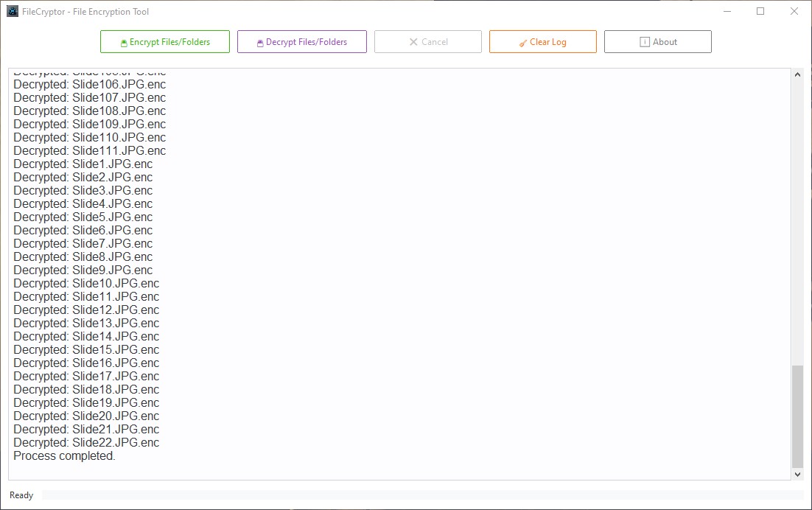This screenshot has width=812, height=510.
Task: Minimize the FileCryptor window
Action: pos(727,11)
